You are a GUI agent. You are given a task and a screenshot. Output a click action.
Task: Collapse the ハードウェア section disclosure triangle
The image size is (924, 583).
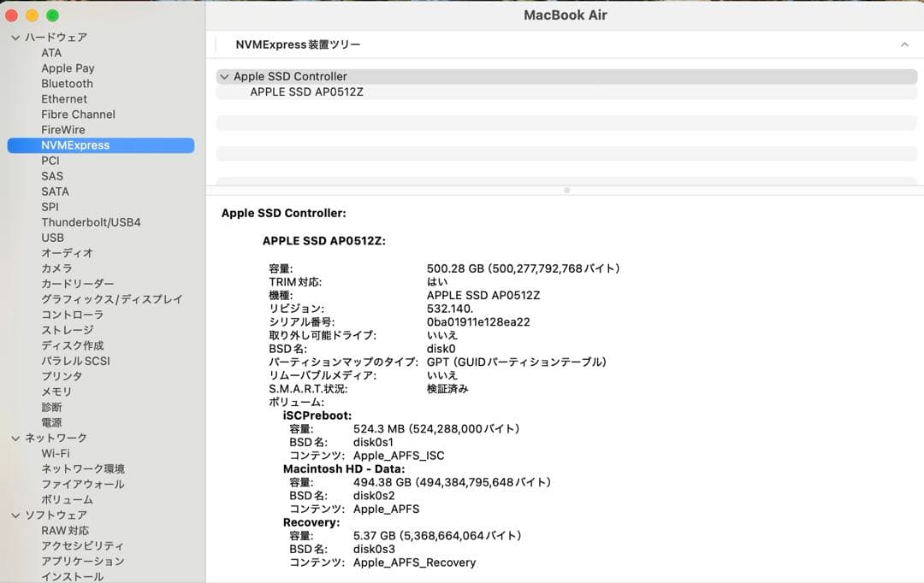tap(14, 37)
